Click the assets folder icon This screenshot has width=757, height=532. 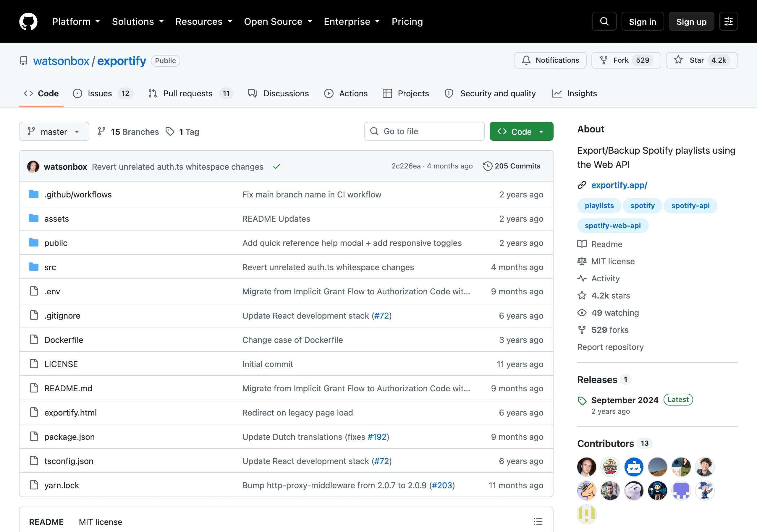34,218
